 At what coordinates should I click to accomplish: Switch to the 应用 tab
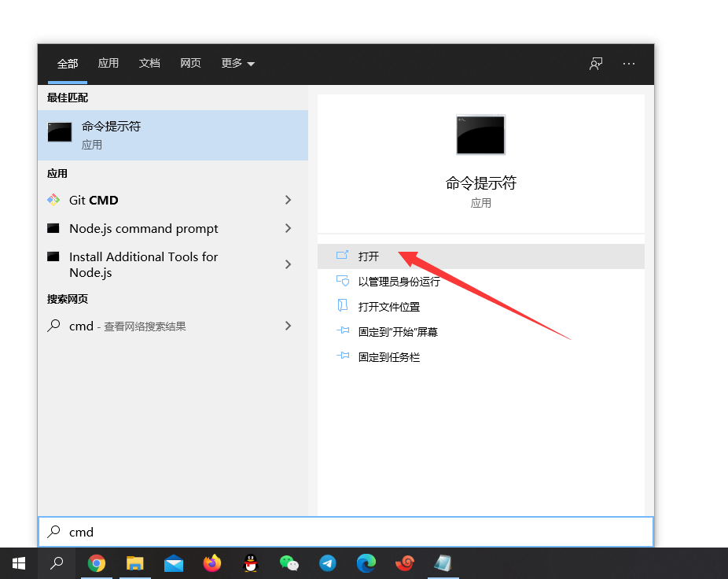click(x=108, y=64)
